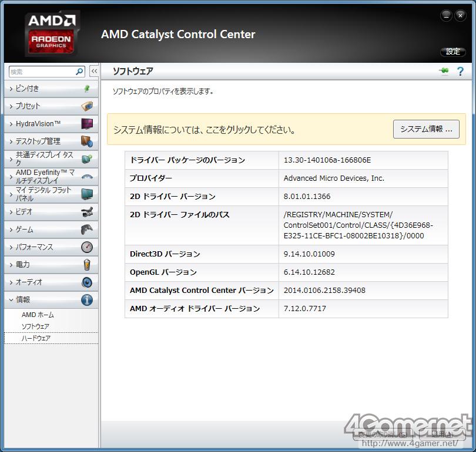The height and width of the screenshot is (452, 476).
Task: Select the OpenGL version 6.14.10.12682
Action: [309, 272]
